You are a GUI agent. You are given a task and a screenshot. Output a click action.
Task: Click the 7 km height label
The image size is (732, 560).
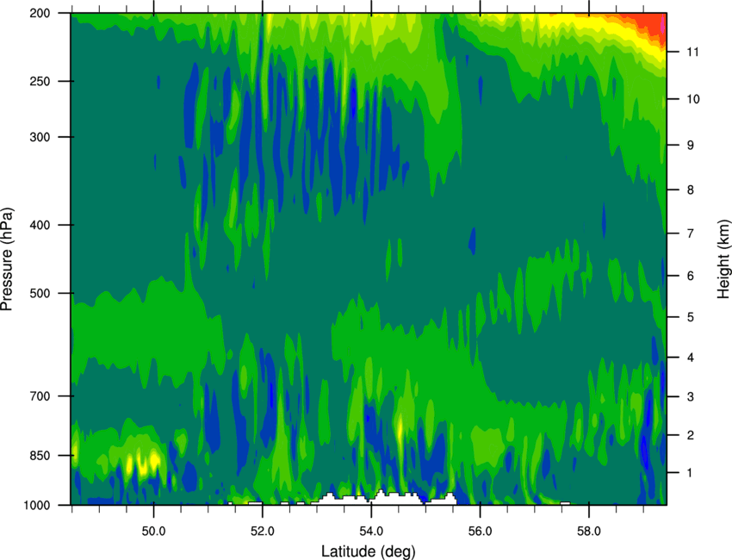pos(691,233)
